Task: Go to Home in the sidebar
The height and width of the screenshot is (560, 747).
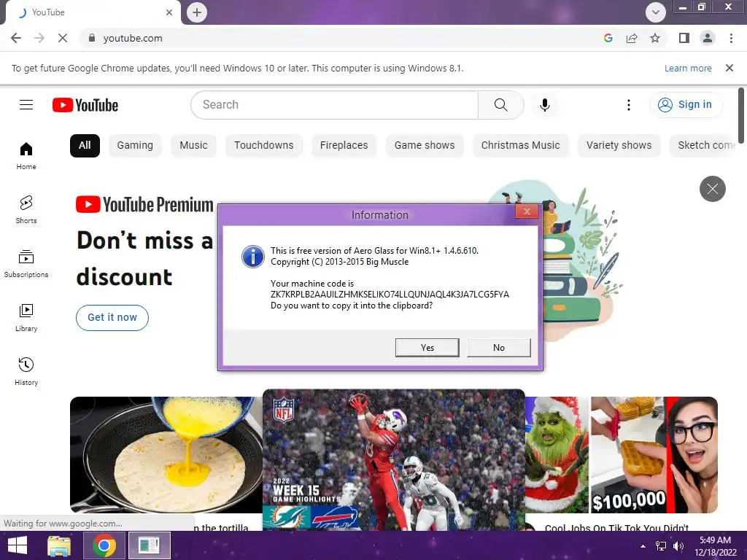Action: pos(26,156)
